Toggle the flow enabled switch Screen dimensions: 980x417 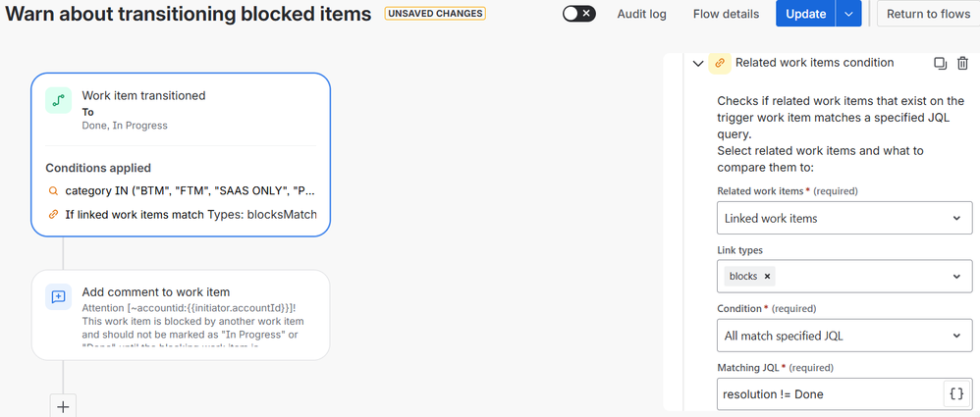(x=578, y=14)
